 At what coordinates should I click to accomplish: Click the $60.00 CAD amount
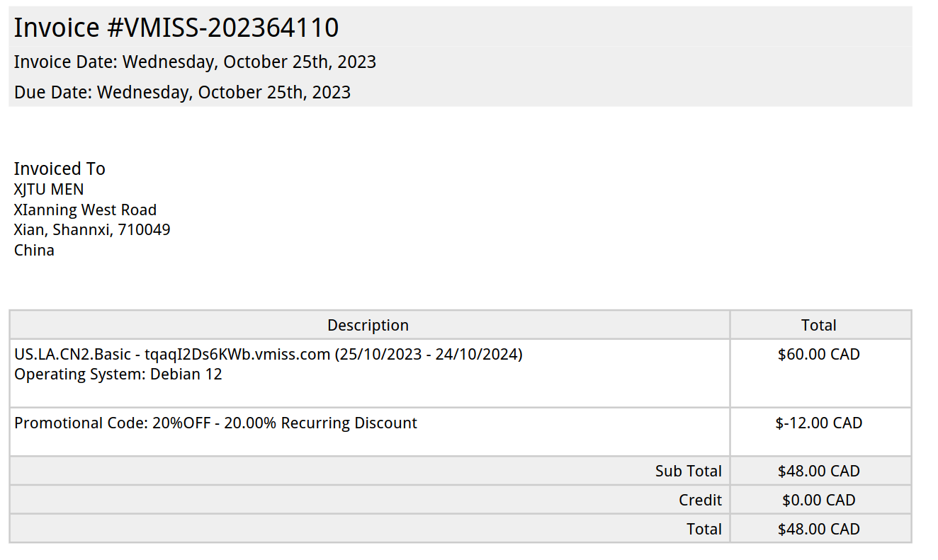(x=819, y=354)
